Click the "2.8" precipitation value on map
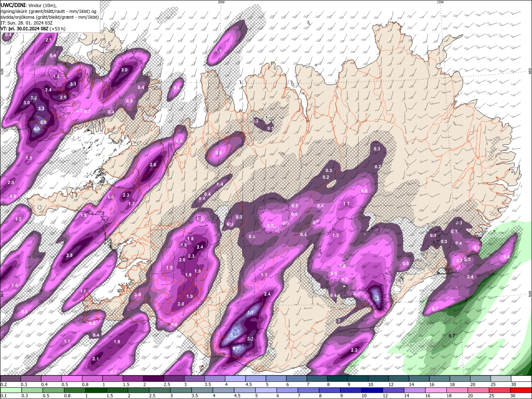Screen dimensions: 532x399 [69, 255]
